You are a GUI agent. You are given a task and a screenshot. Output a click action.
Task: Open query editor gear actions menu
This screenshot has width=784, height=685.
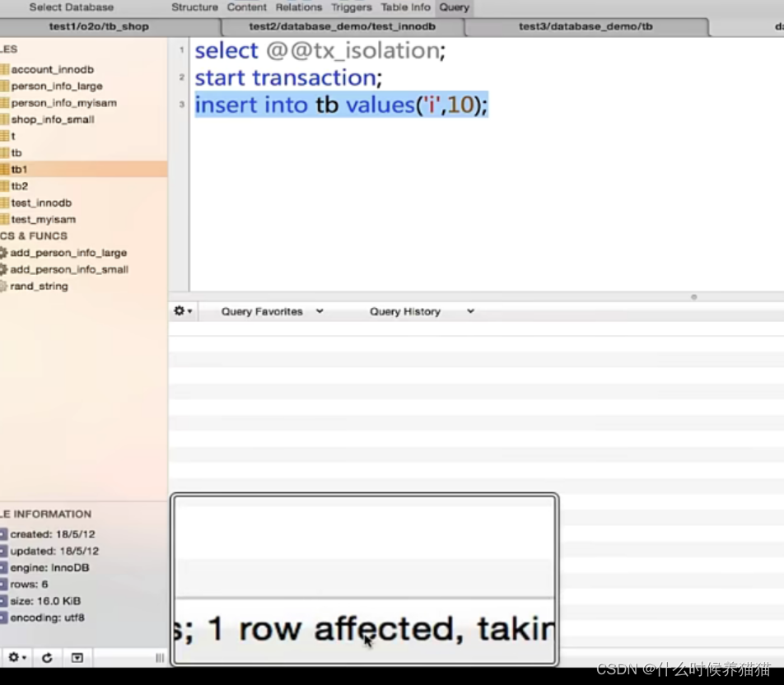click(x=183, y=311)
